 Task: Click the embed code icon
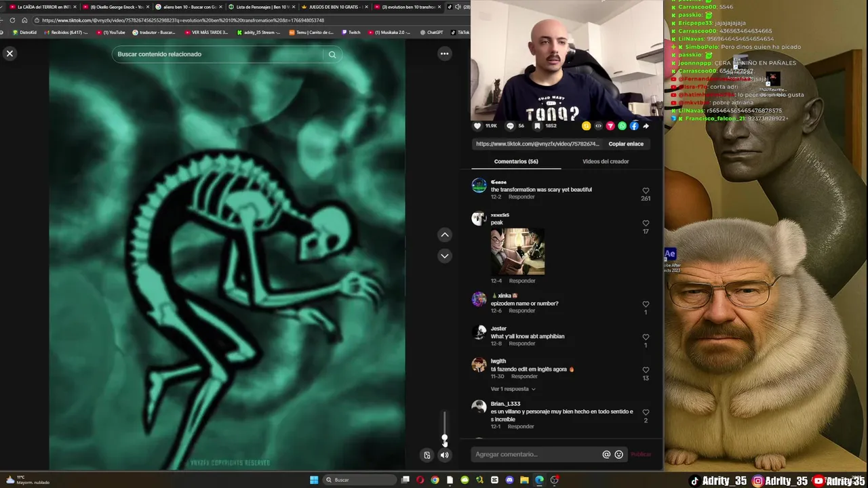pos(598,126)
